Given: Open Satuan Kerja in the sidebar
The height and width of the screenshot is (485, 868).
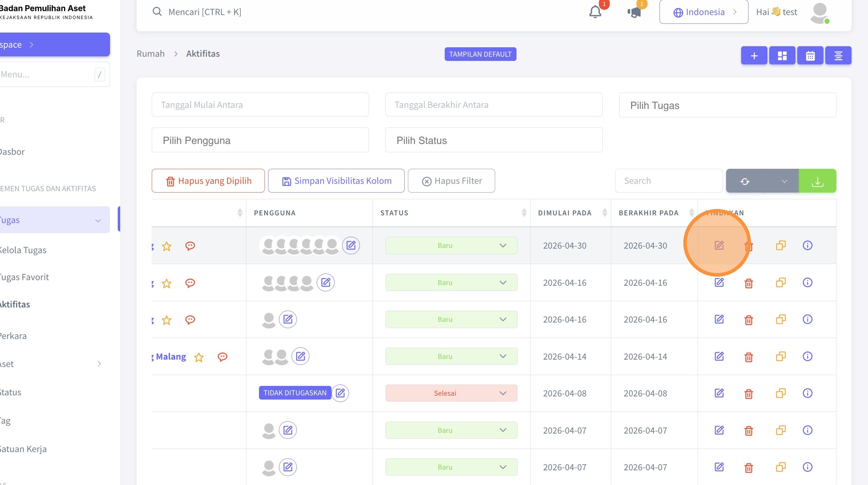Looking at the screenshot, I should [x=23, y=449].
